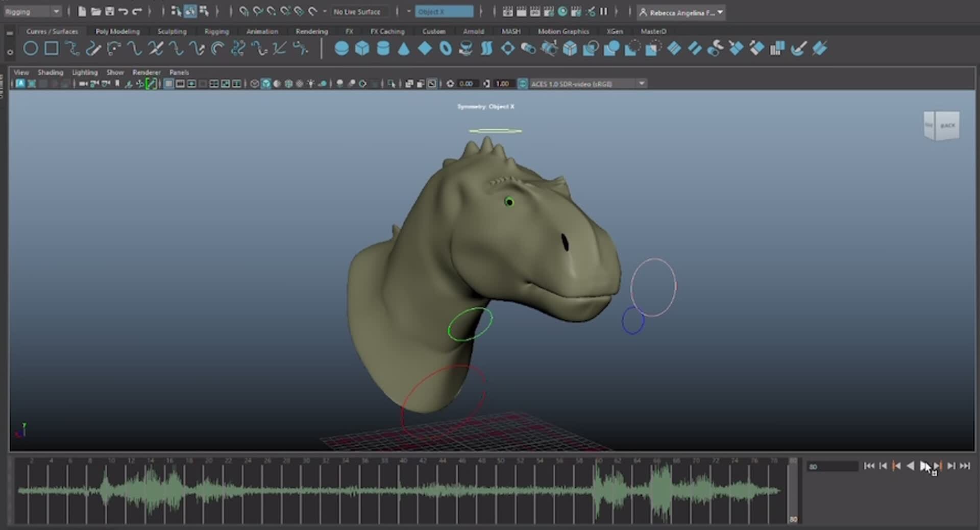
Task: Create a polygon torus from the shelf
Action: click(445, 48)
